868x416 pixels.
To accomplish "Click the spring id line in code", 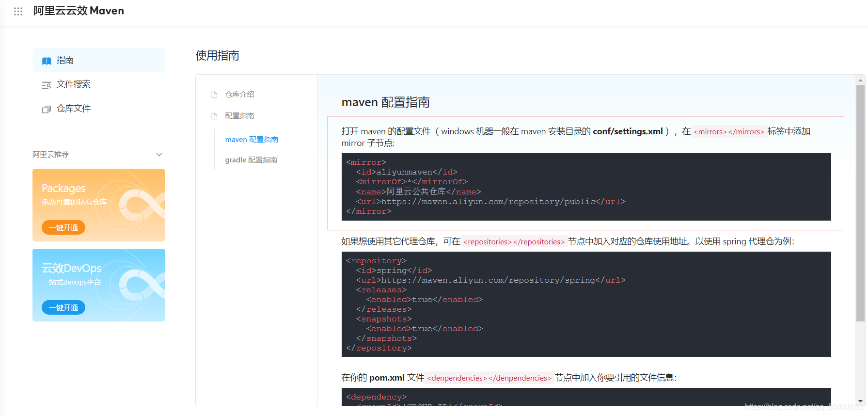I will [x=394, y=271].
